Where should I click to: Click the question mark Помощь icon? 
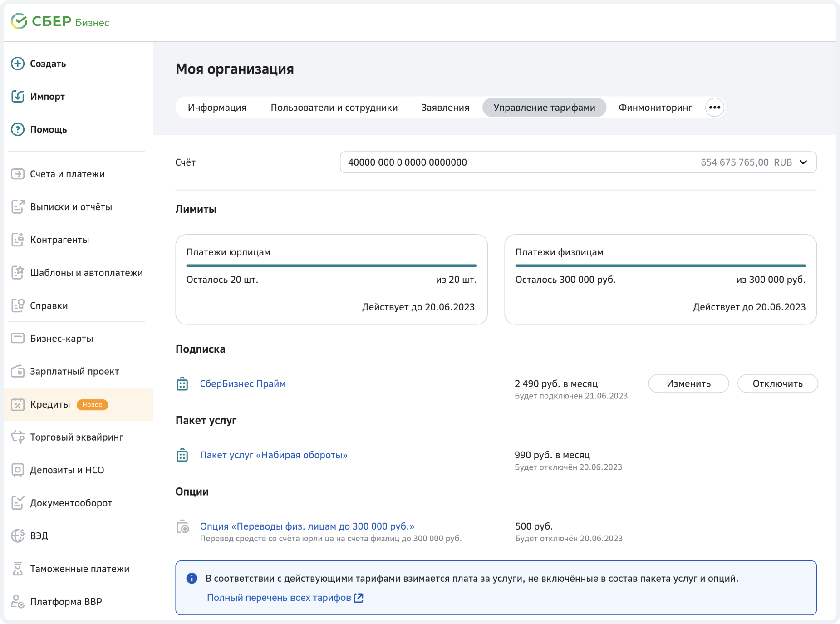[18, 129]
